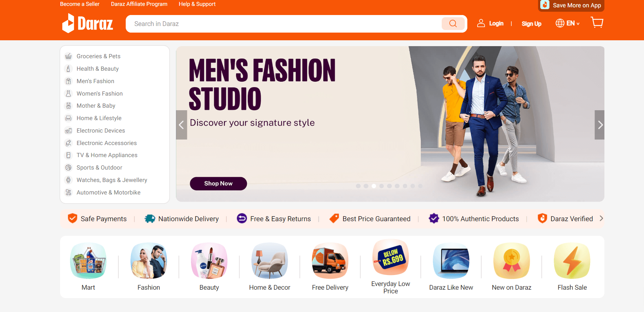Viewport: 644px width, 312px height.
Task: Click the Automotive & Motorbike icon
Action: click(x=69, y=192)
